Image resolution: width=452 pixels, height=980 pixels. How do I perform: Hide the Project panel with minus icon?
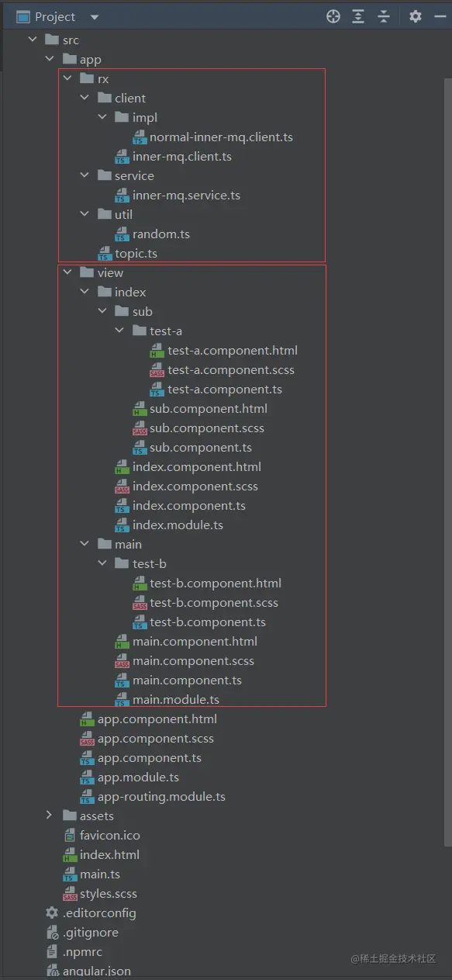point(439,16)
